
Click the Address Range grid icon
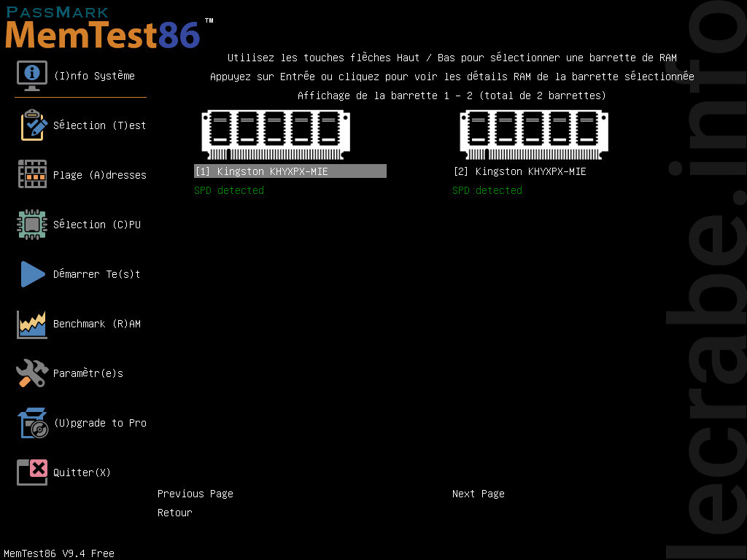point(32,174)
